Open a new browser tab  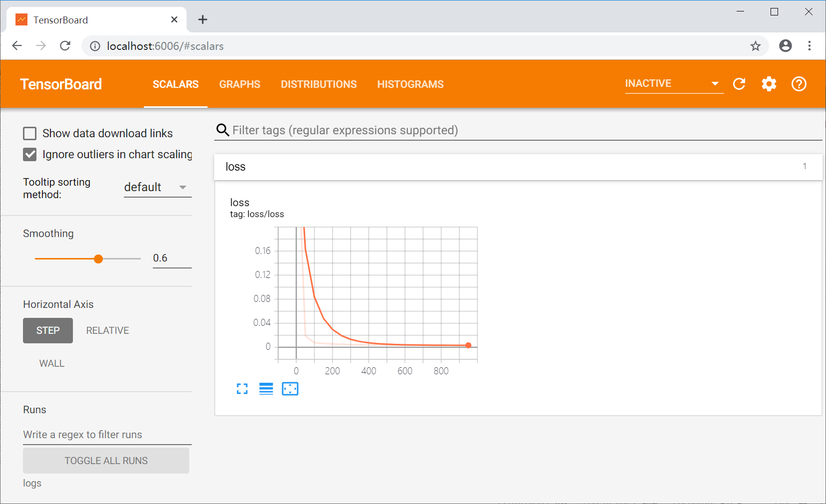[x=203, y=19]
